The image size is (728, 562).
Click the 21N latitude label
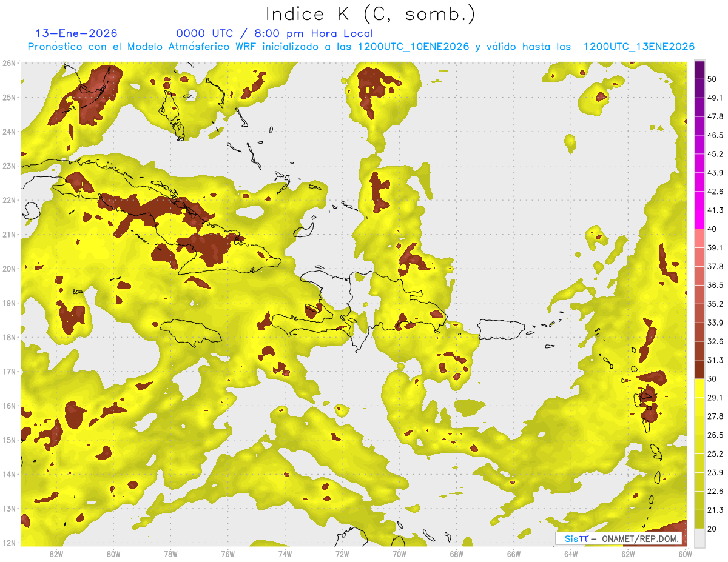click(9, 235)
